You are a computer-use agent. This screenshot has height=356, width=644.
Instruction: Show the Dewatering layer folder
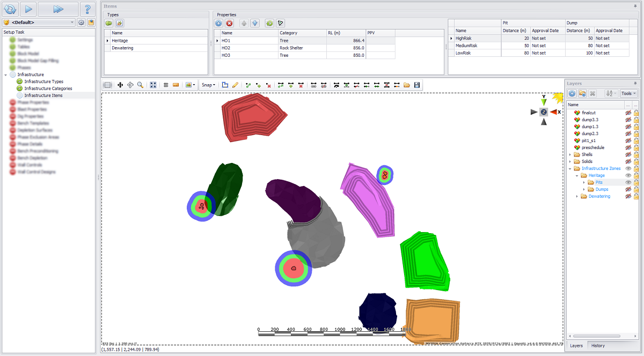(628, 196)
